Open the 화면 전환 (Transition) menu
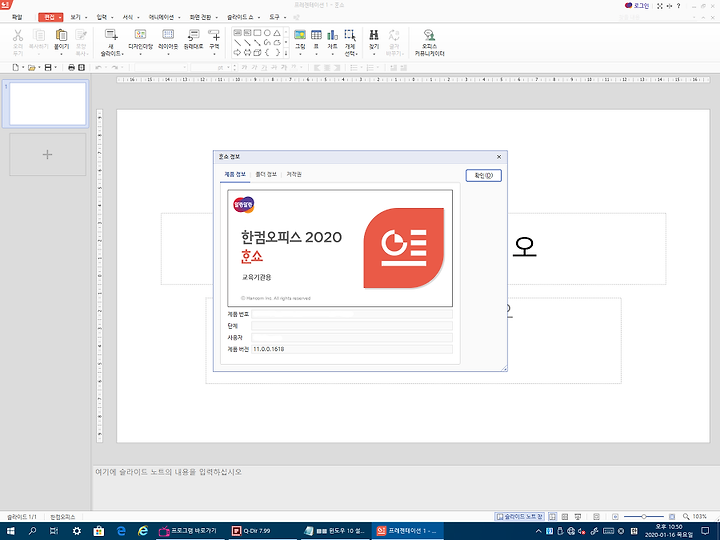Viewport: 720px width, 540px height. (200, 17)
